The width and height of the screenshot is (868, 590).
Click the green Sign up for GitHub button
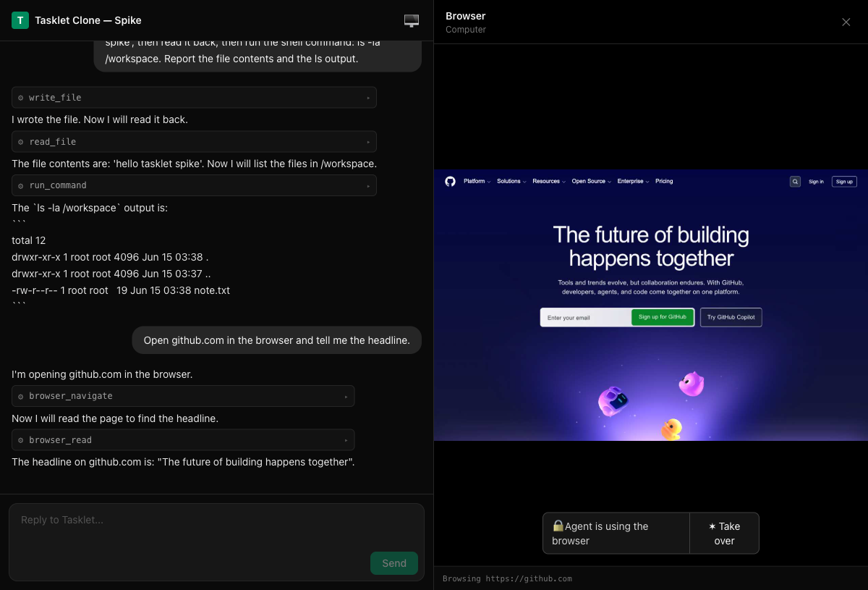[663, 317]
